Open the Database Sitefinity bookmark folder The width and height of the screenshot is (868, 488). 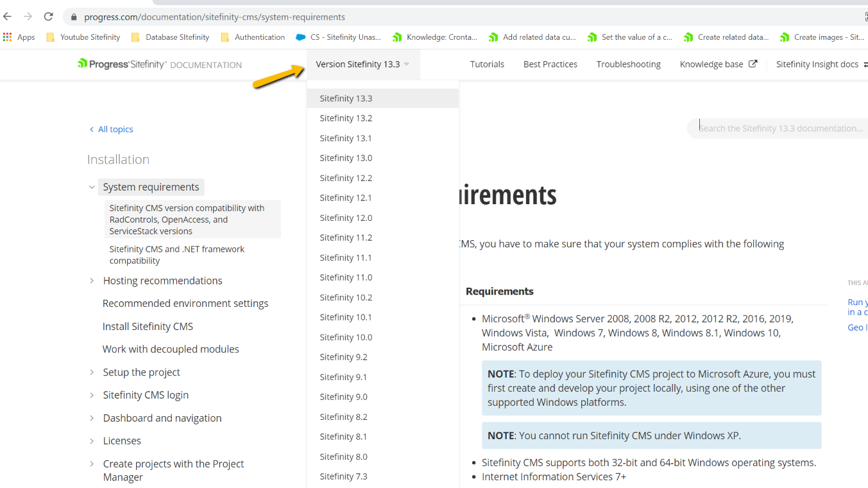170,37
